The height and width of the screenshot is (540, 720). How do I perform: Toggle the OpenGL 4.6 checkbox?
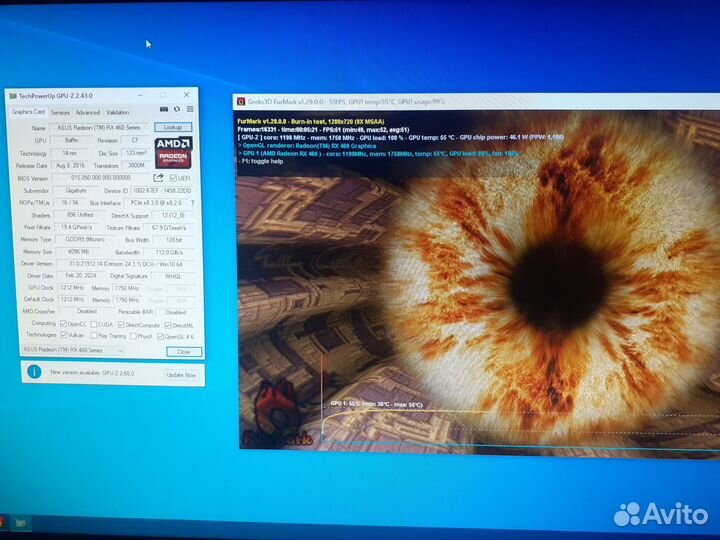click(160, 337)
